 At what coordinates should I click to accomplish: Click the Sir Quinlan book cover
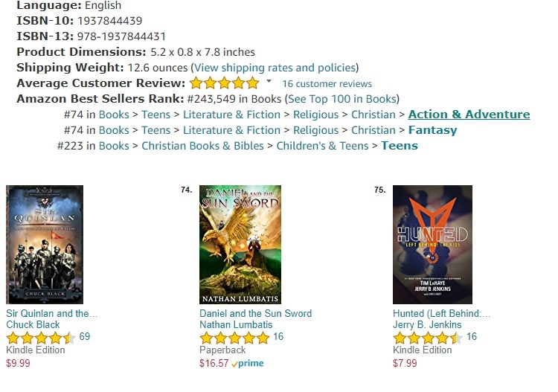click(x=45, y=244)
